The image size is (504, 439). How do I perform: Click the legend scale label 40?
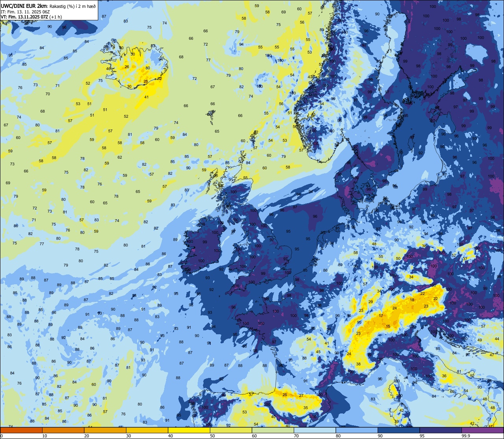click(x=170, y=436)
